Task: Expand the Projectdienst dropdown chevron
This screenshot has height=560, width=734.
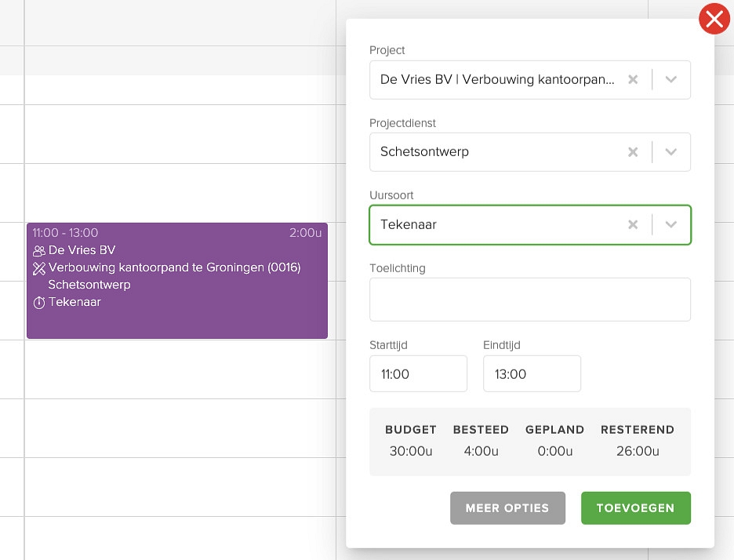Action: [x=671, y=152]
